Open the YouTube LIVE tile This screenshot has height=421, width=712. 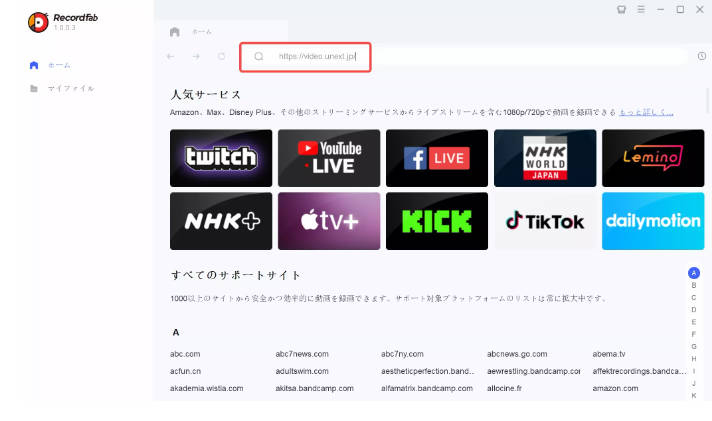pyautogui.click(x=329, y=158)
